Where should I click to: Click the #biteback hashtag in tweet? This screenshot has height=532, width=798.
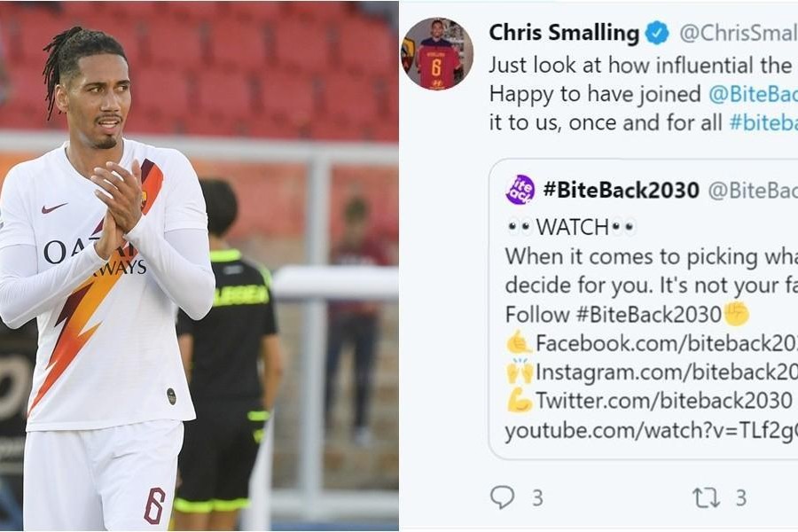(763, 122)
